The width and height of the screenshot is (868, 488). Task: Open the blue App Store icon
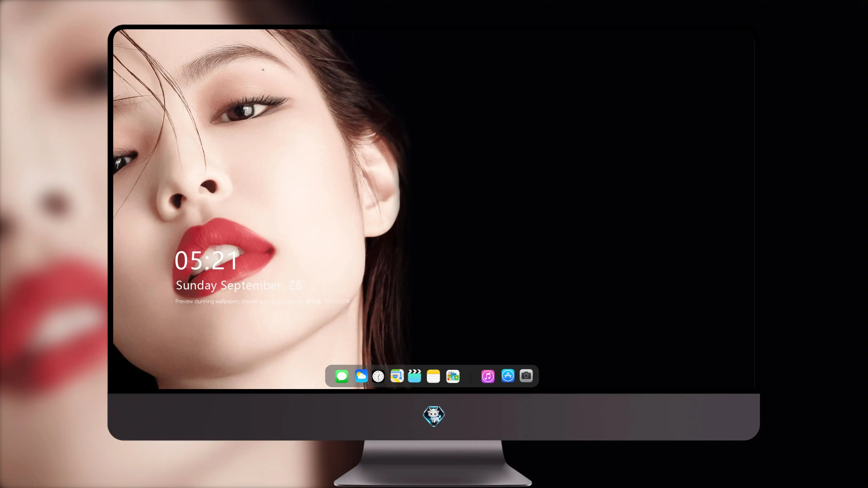click(508, 376)
